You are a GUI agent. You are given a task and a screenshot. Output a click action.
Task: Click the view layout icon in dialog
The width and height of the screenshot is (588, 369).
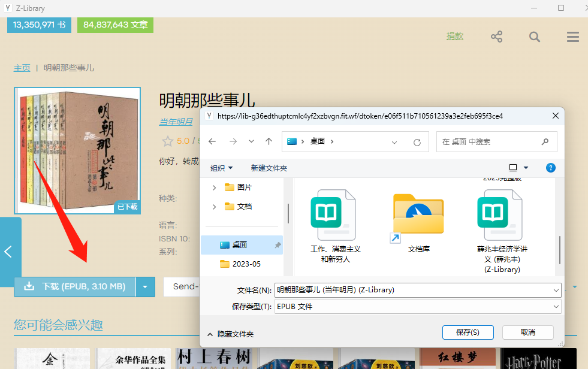513,168
